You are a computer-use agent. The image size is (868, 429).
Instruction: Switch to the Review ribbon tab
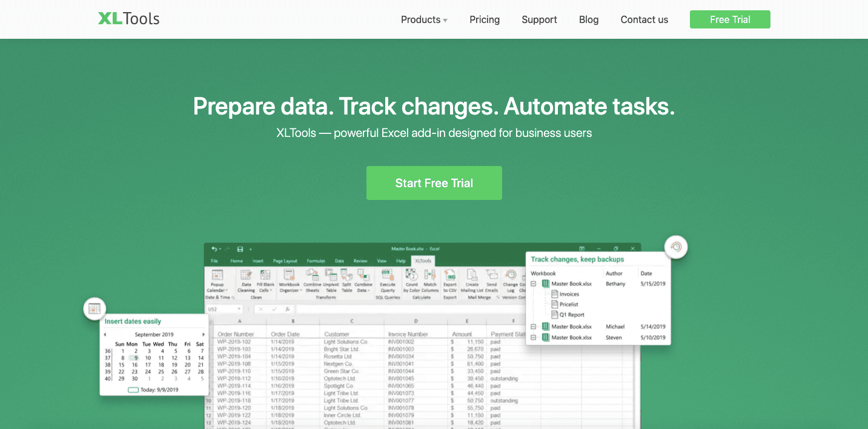click(360, 261)
